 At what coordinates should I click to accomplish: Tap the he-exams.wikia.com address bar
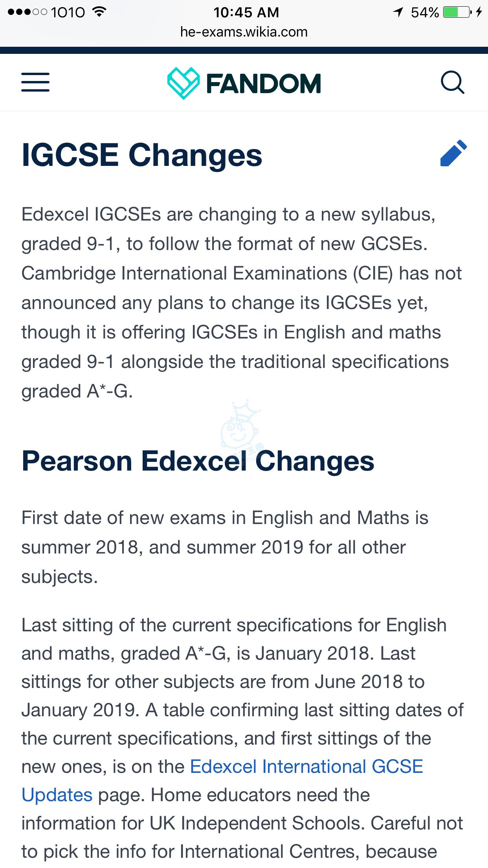click(x=244, y=32)
